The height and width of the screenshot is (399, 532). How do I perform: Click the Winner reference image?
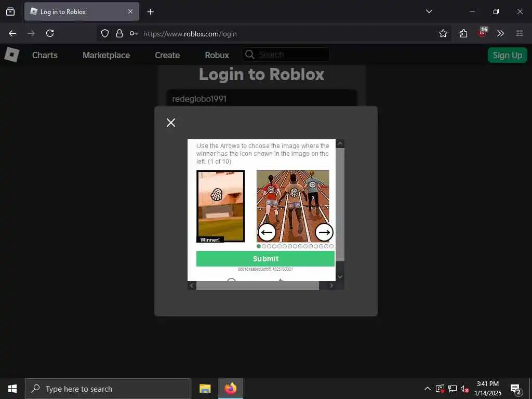tap(220, 206)
